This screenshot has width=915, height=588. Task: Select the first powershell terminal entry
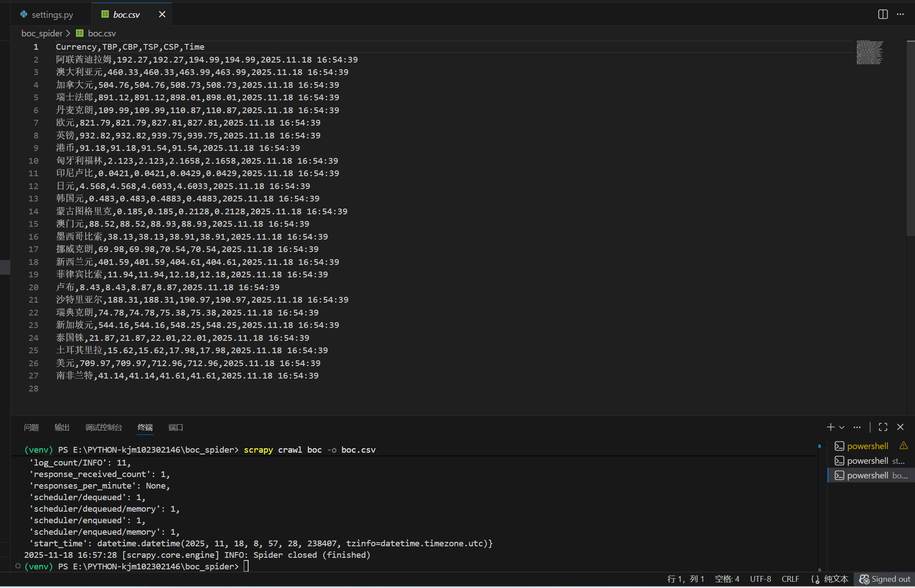click(867, 446)
